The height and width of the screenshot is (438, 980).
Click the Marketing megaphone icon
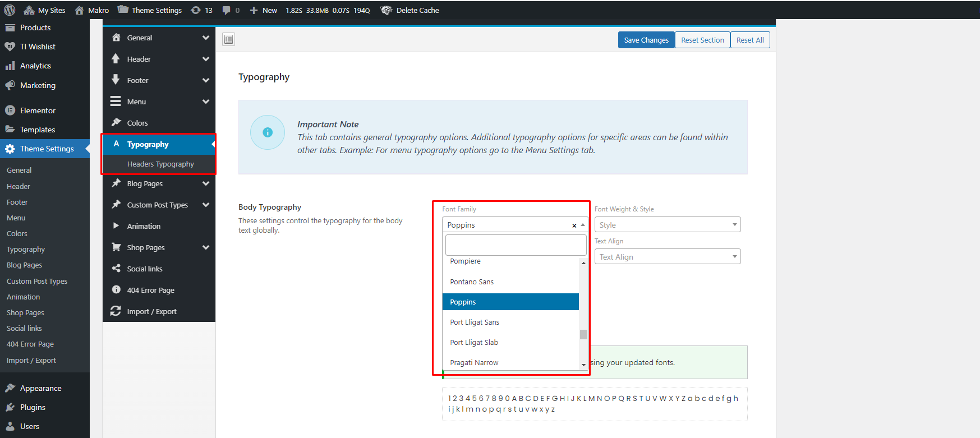pyautogui.click(x=10, y=85)
